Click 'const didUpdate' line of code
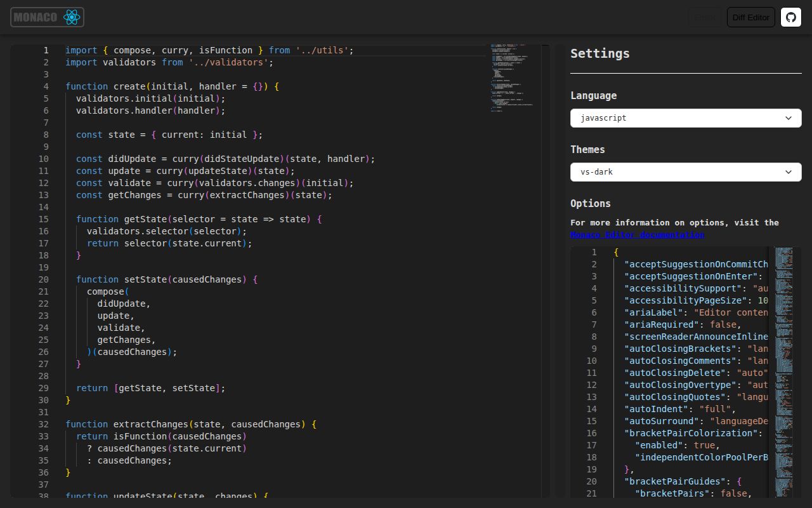 (x=225, y=159)
